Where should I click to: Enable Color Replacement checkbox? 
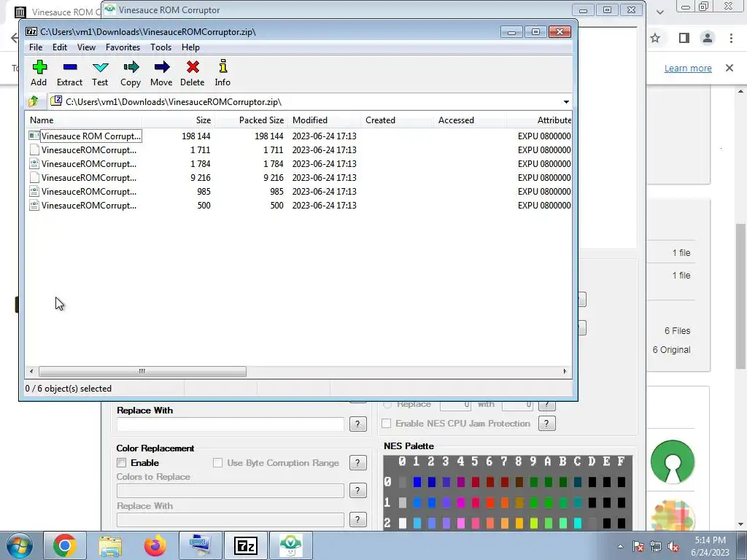(x=122, y=463)
